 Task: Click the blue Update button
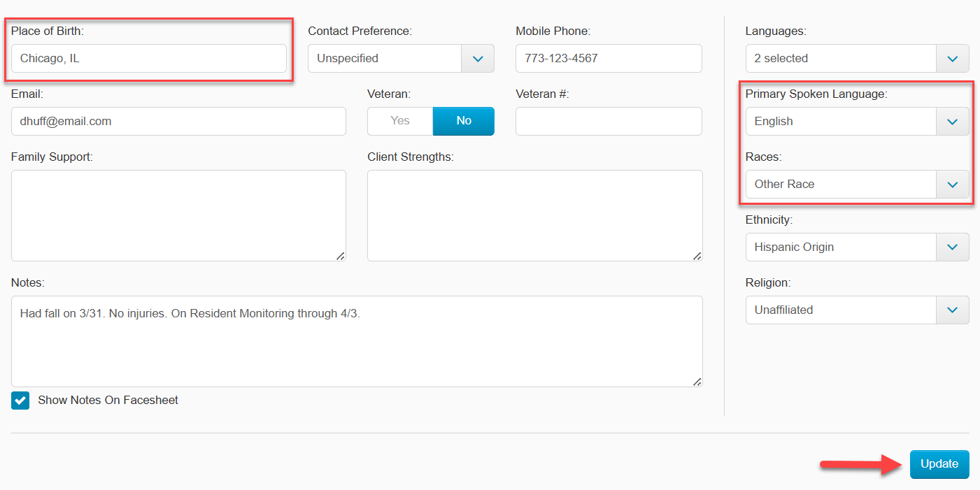point(939,464)
